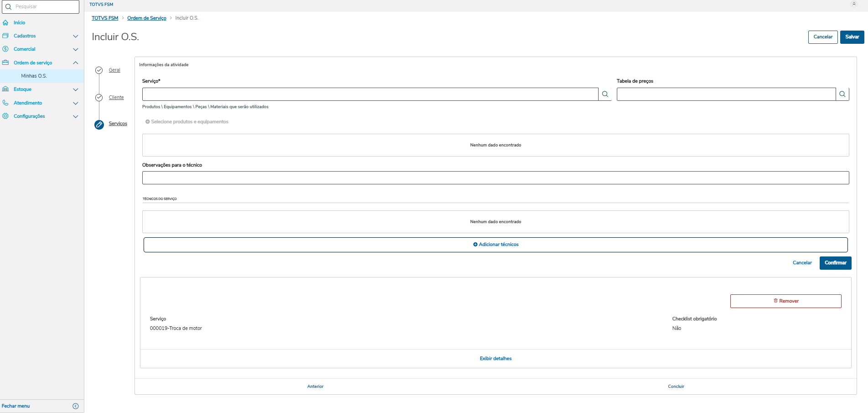Show details via Exibir detalhes link
Screen dimensions: 868x413
pos(496,359)
